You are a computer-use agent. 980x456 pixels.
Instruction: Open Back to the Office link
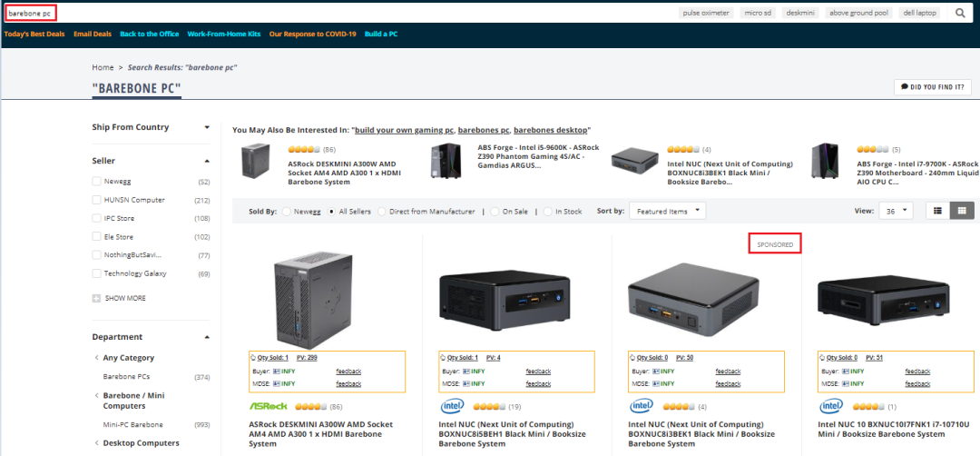point(150,34)
